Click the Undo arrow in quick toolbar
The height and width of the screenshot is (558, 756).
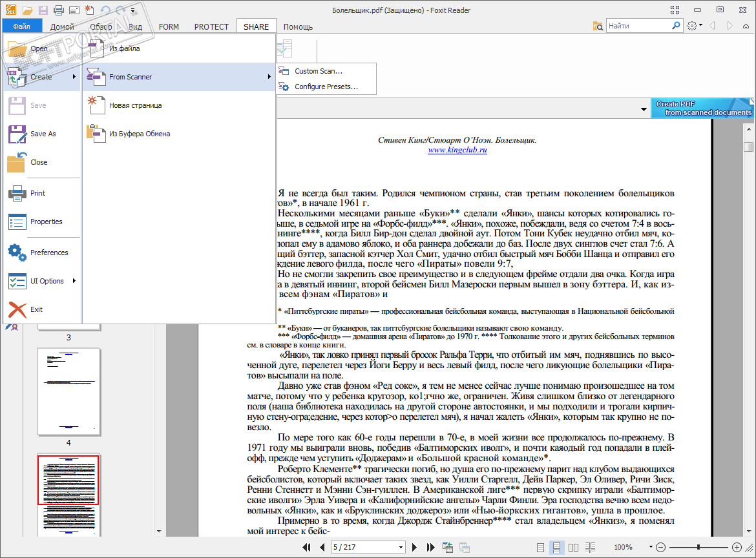point(105,10)
